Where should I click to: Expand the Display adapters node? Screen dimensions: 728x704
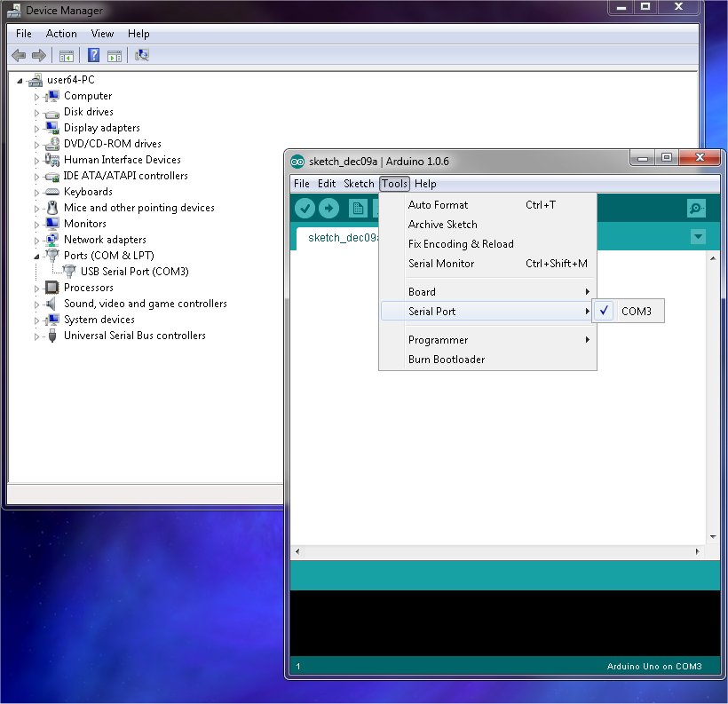[36, 129]
